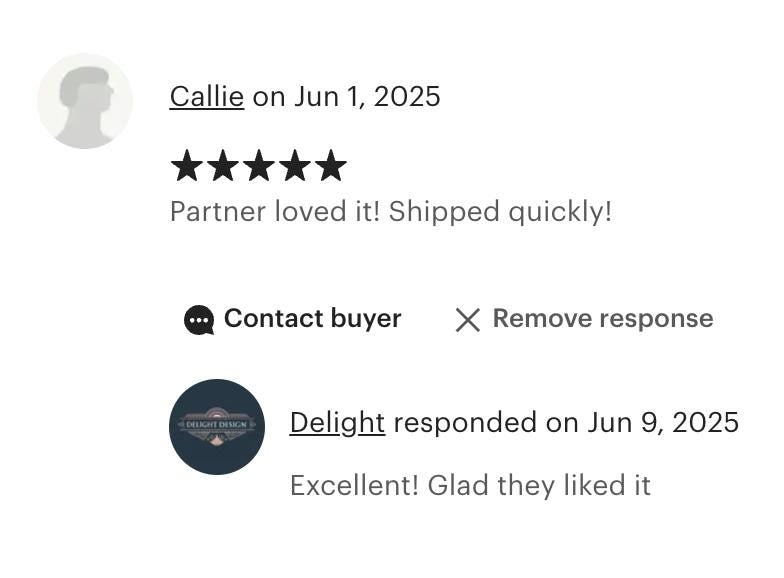
Task: Open the Delight shop name link
Action: pyautogui.click(x=337, y=423)
